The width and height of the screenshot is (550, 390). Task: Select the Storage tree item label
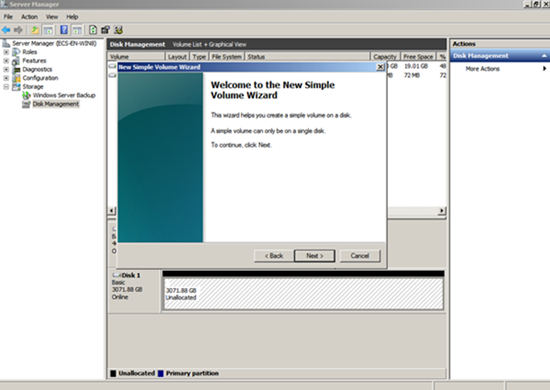tap(33, 87)
